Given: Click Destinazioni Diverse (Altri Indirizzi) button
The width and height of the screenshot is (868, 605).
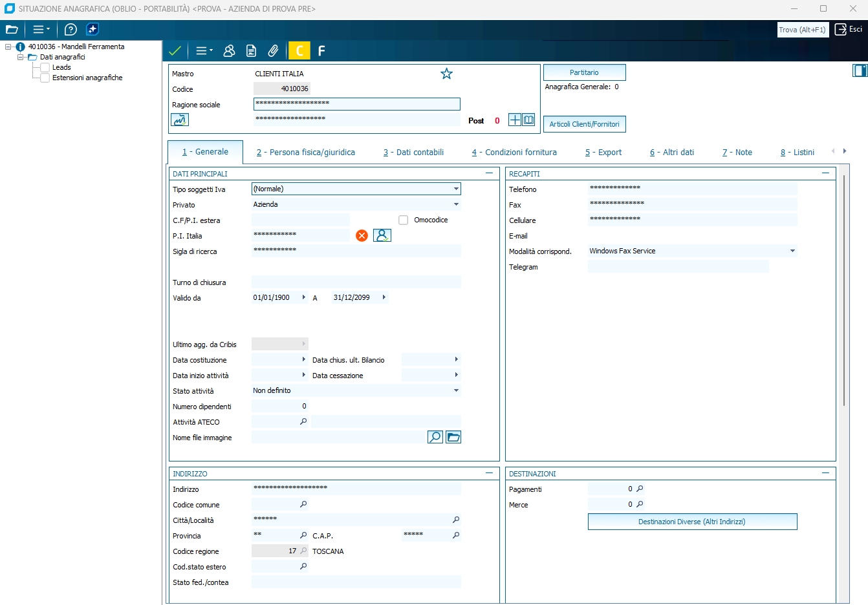Looking at the screenshot, I should pos(692,522).
